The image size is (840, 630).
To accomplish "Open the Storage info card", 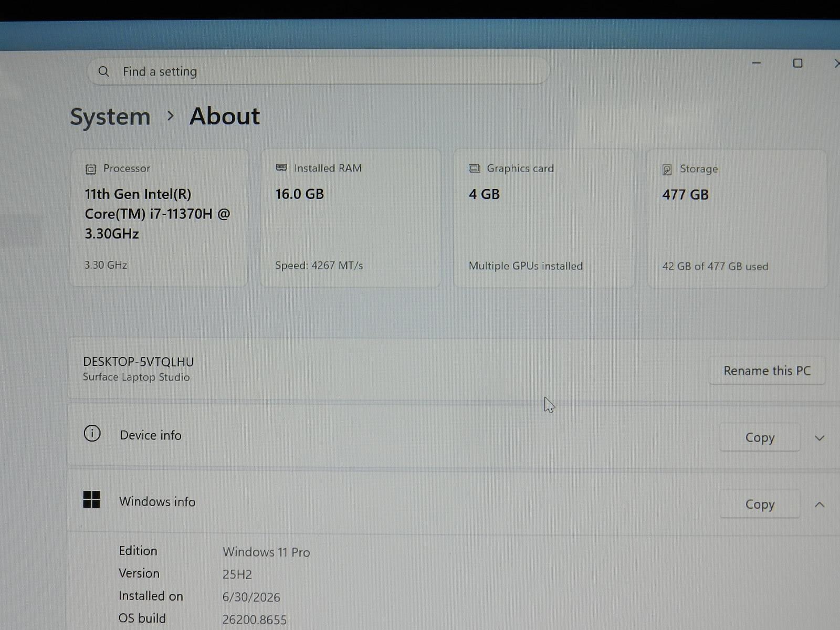I will click(x=737, y=219).
